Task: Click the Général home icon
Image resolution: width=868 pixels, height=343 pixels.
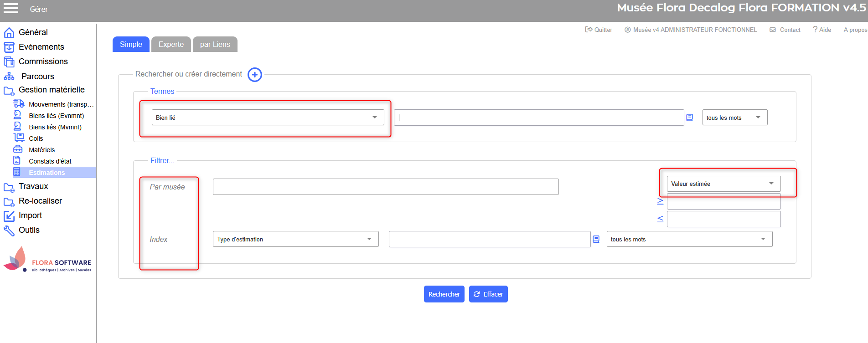Action: 9,33
